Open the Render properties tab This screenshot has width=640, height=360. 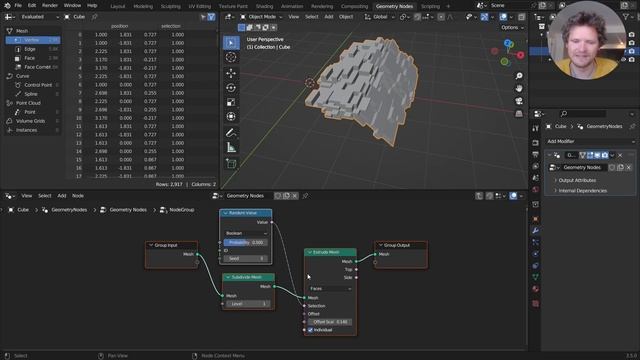click(x=536, y=143)
